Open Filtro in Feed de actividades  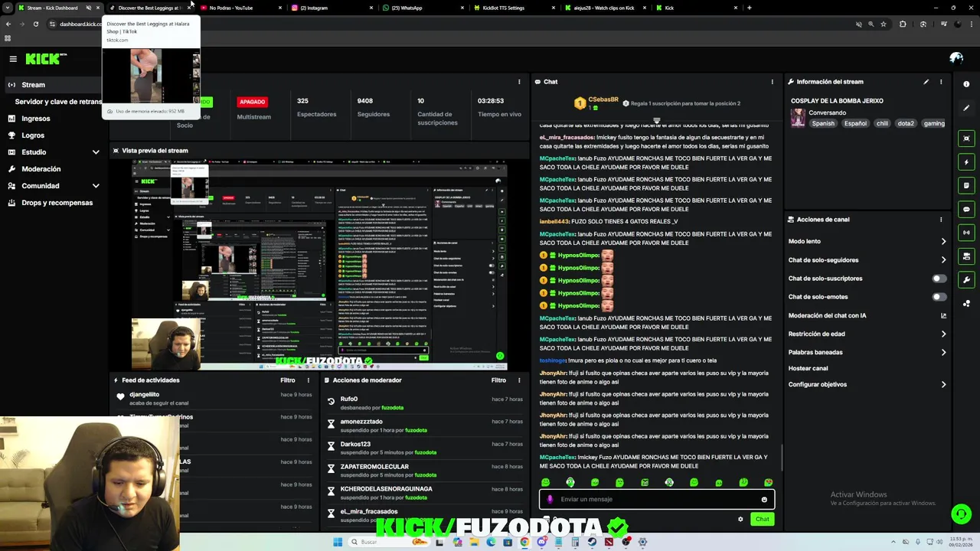287,380
